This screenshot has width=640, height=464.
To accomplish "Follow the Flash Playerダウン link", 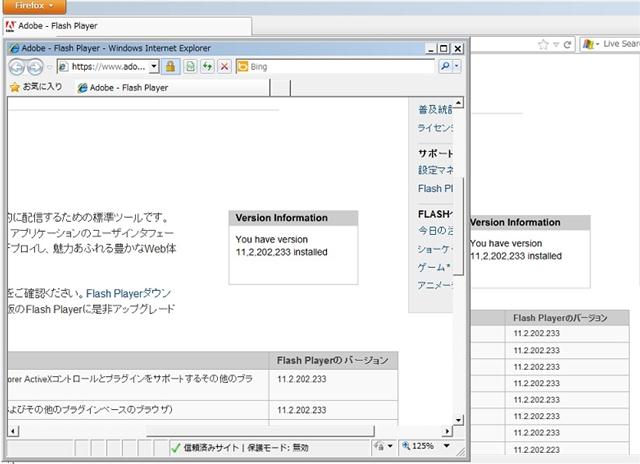I will click(129, 293).
